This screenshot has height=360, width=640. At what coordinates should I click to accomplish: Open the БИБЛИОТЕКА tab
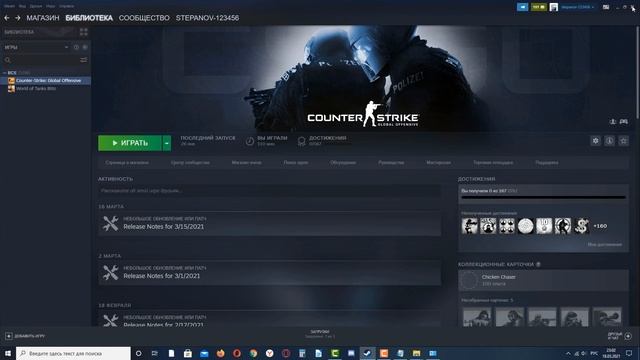pos(89,18)
